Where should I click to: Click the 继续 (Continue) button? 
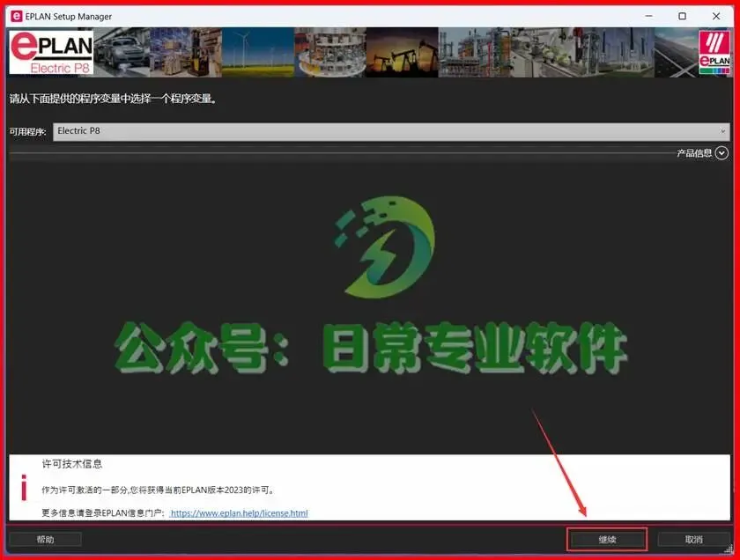[607, 539]
